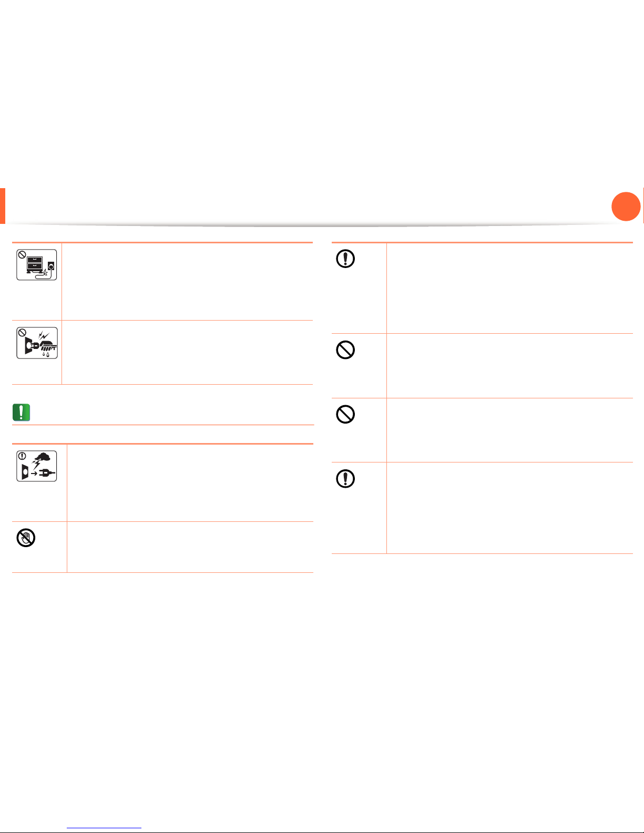The width and height of the screenshot is (644, 833).
Task: Select the green caution exclamation icon
Action: coord(21,413)
